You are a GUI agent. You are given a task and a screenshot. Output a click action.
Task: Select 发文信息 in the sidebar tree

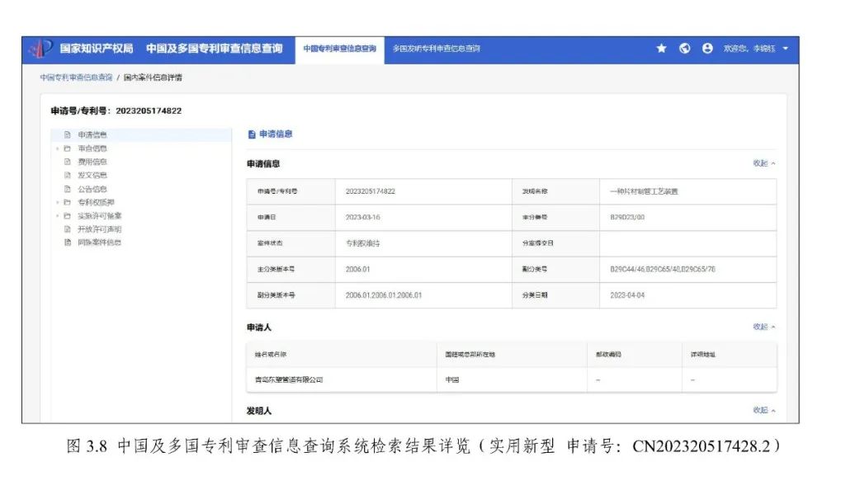tap(92, 175)
